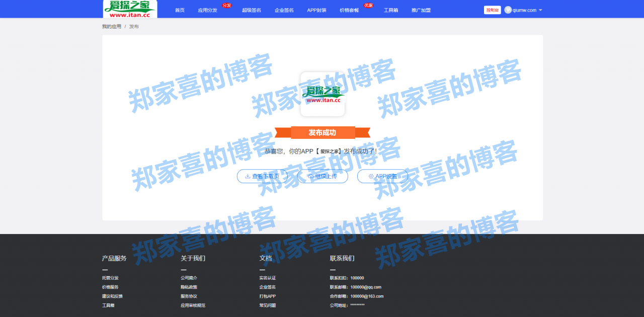This screenshot has width=644, height=317.
Task: Open the APP设置 button
Action: (x=382, y=176)
